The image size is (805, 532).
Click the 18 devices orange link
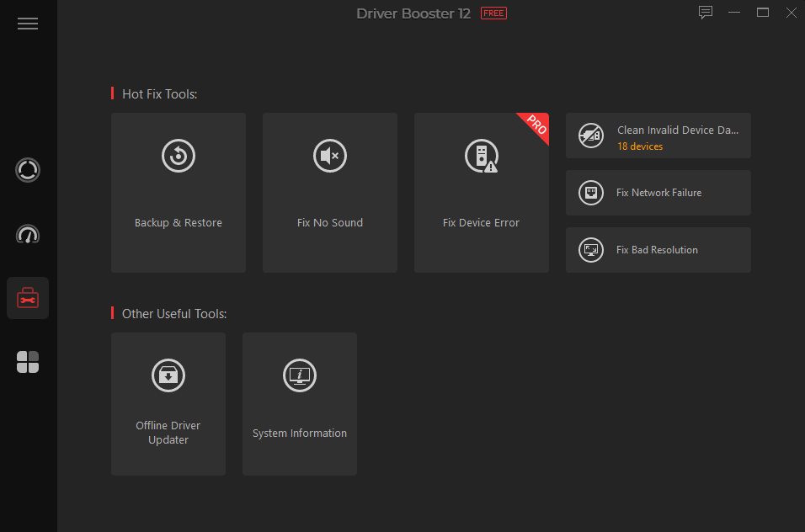click(639, 146)
